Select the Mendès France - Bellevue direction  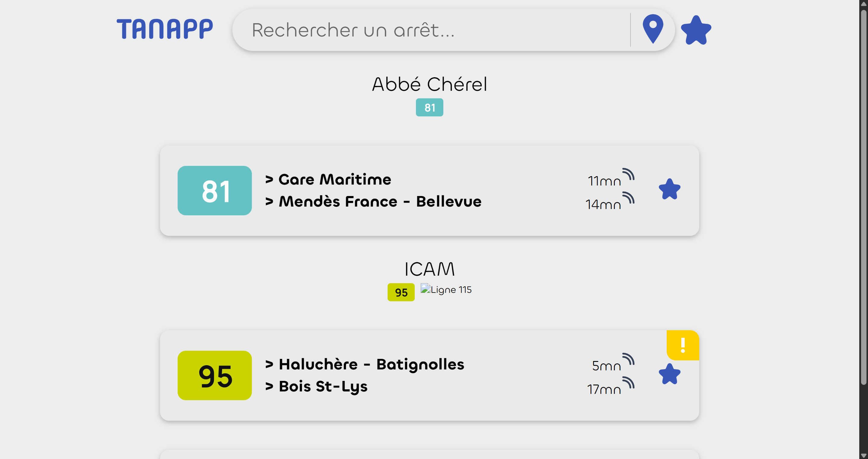373,202
